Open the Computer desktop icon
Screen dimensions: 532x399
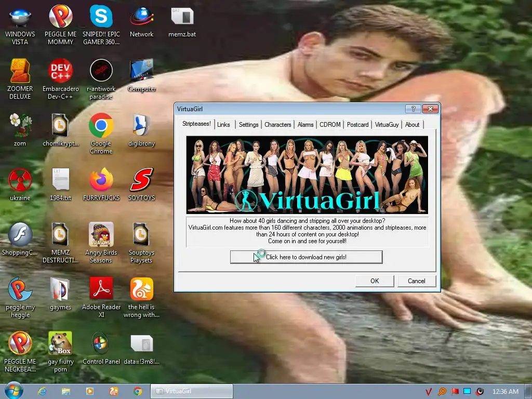click(x=141, y=76)
